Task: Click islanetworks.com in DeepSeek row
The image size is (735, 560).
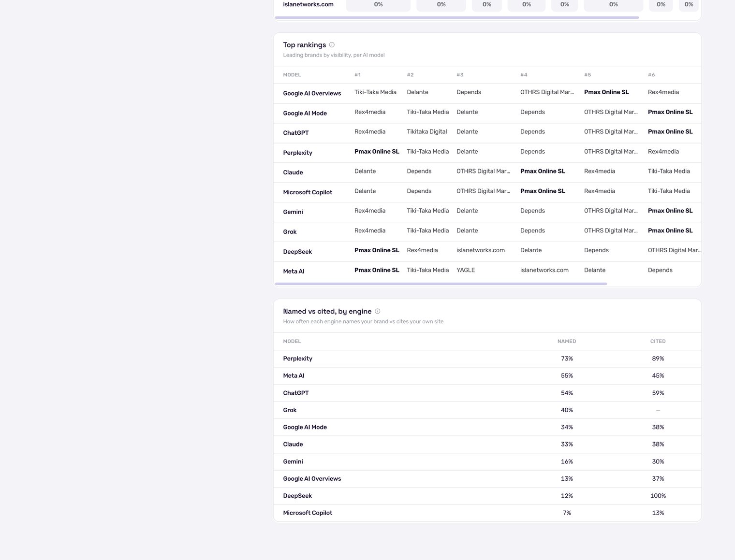Action: click(481, 250)
